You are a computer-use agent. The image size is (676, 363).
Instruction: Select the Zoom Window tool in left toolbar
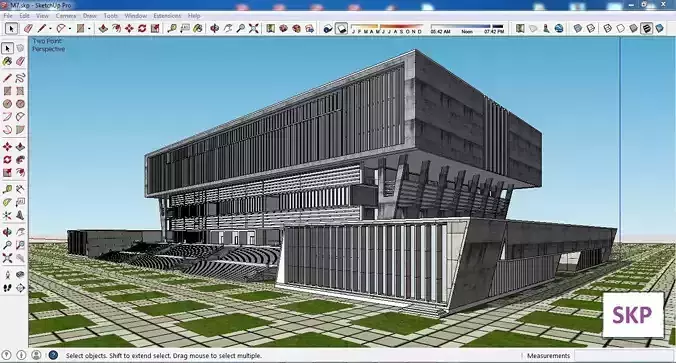pyautogui.click(x=20, y=245)
